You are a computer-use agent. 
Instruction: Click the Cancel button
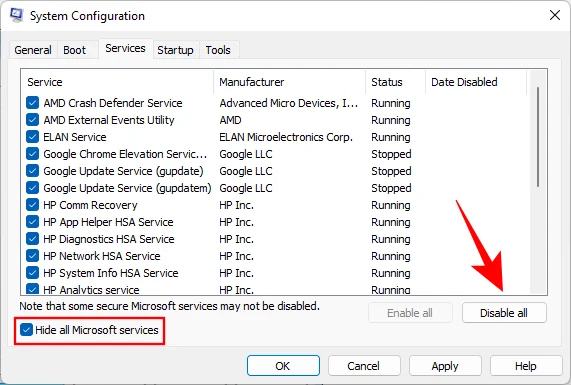[364, 366]
